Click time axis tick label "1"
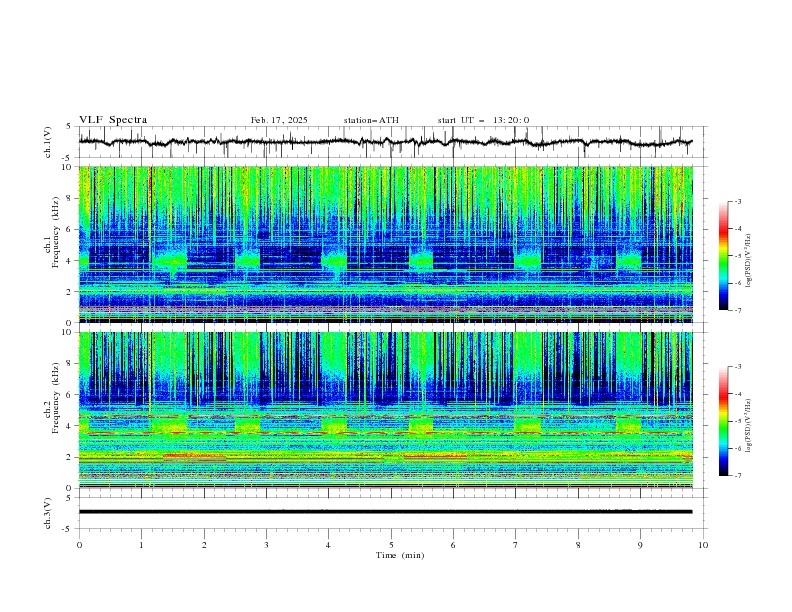The width and height of the screenshot is (792, 612). [142, 545]
